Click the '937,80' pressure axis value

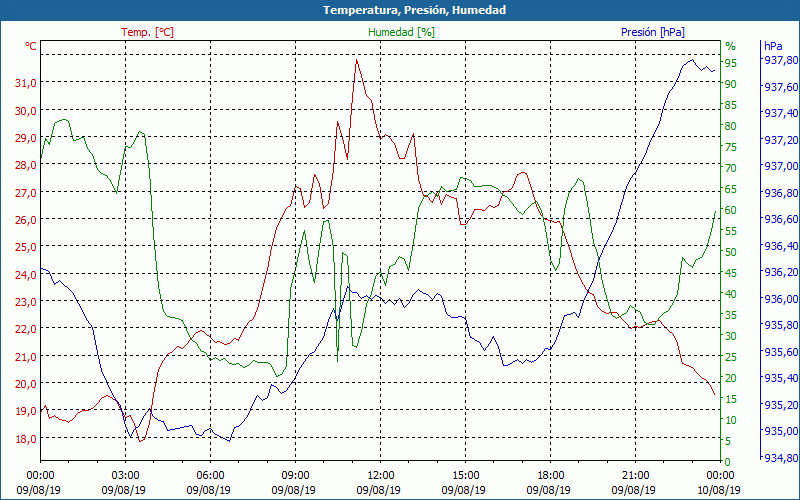pyautogui.click(x=780, y=60)
